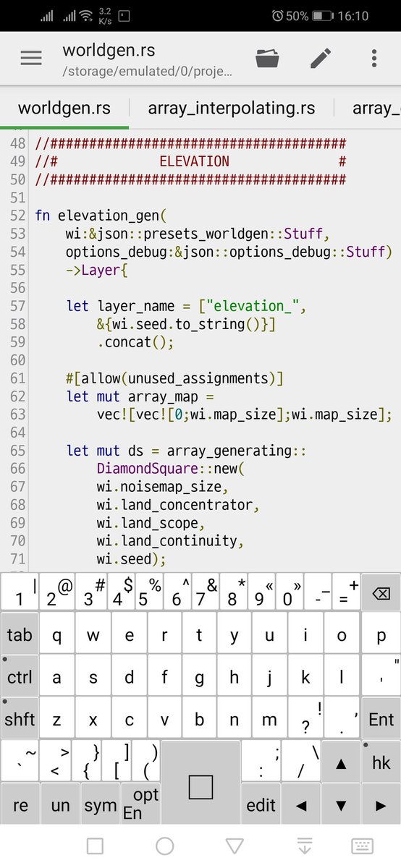Tap the hk hotkey key

click(x=381, y=761)
